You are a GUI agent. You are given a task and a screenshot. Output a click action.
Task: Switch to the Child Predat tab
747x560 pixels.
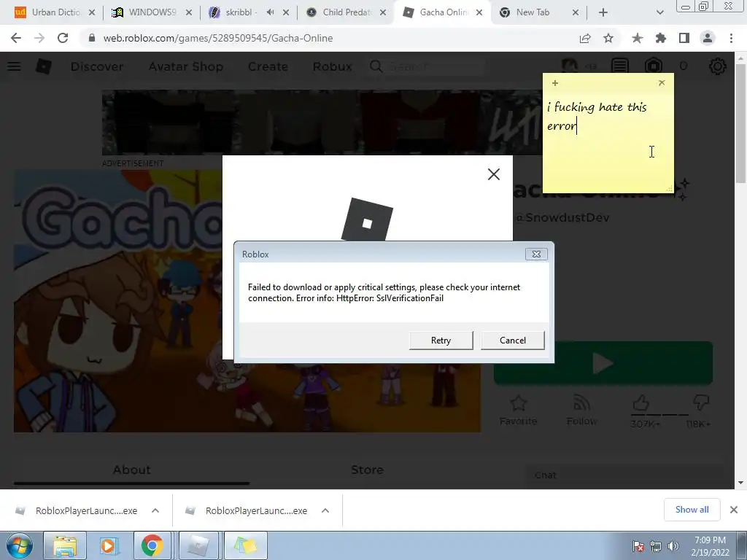click(x=347, y=12)
